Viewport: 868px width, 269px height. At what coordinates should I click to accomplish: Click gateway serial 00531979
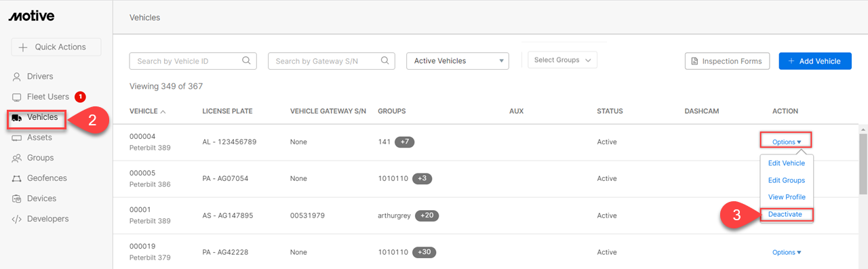click(307, 215)
